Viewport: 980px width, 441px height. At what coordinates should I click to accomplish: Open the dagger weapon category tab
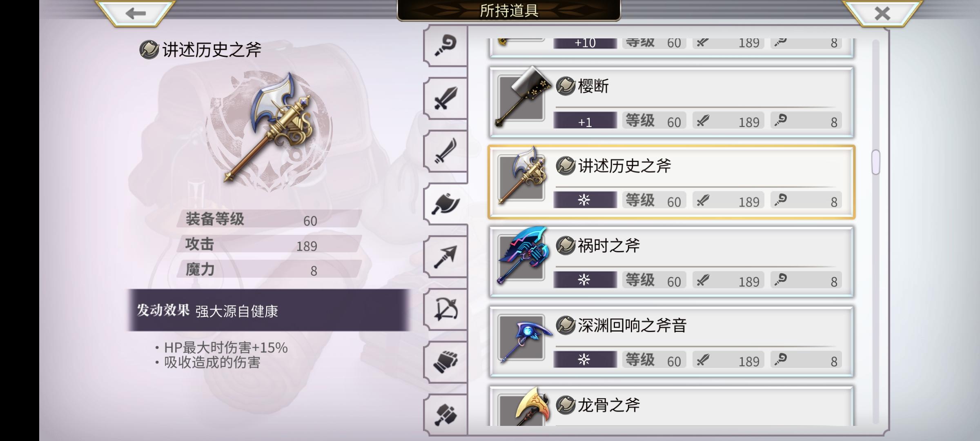[445, 151]
